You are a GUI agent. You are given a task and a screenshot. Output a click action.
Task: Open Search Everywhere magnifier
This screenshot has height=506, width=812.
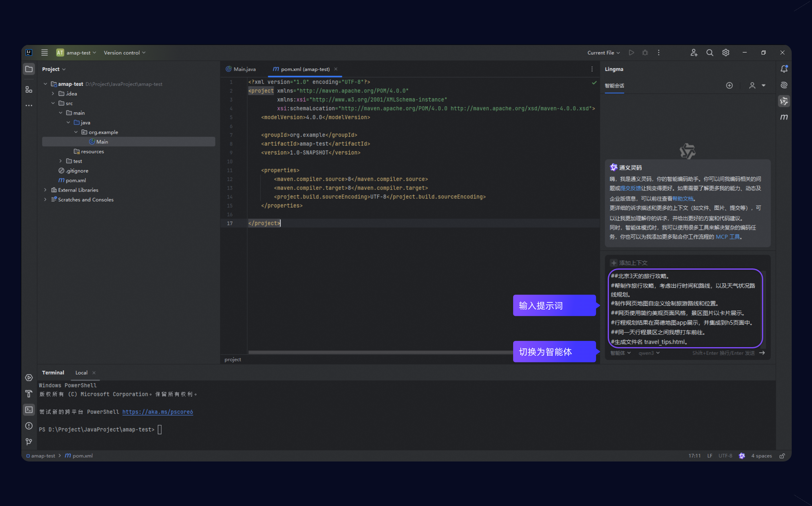pos(710,52)
